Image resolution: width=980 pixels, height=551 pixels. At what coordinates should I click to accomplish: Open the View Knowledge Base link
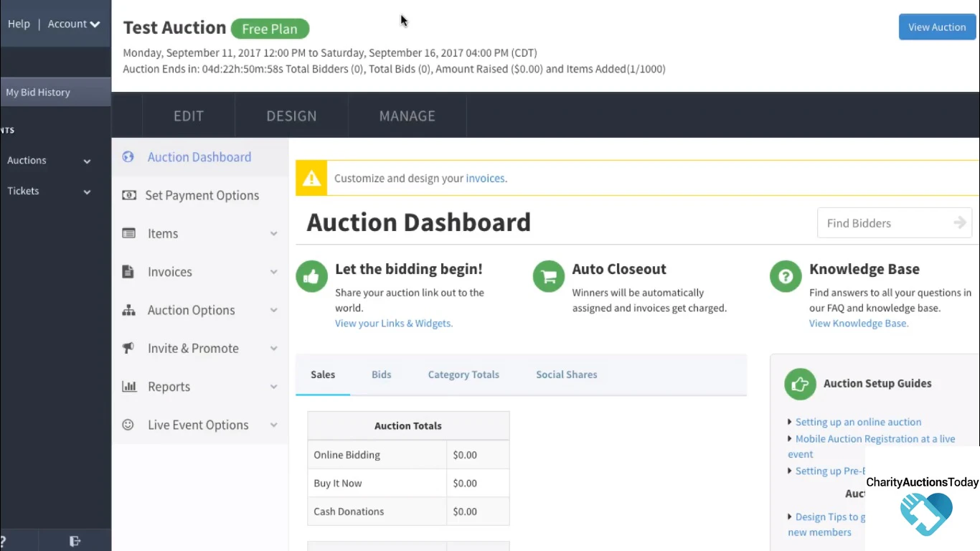[859, 324]
